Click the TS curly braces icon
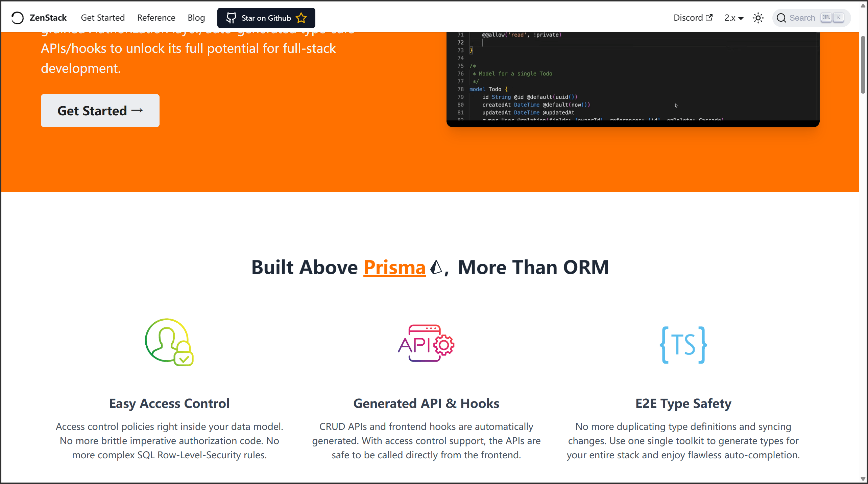Screen dimensions: 868x484 [x=683, y=345]
